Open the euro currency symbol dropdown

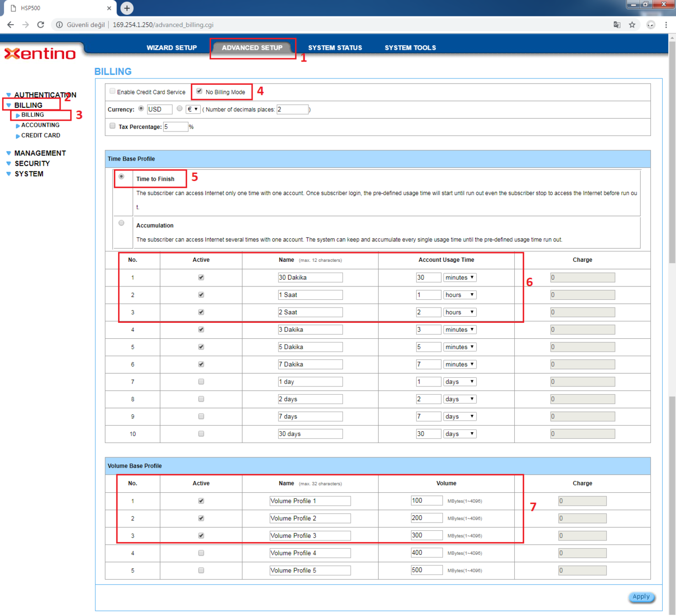click(192, 109)
